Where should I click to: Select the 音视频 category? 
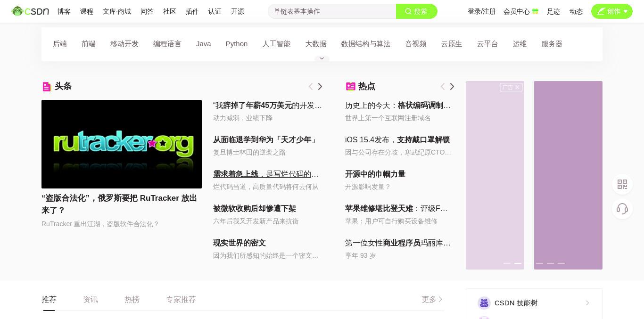(x=416, y=44)
